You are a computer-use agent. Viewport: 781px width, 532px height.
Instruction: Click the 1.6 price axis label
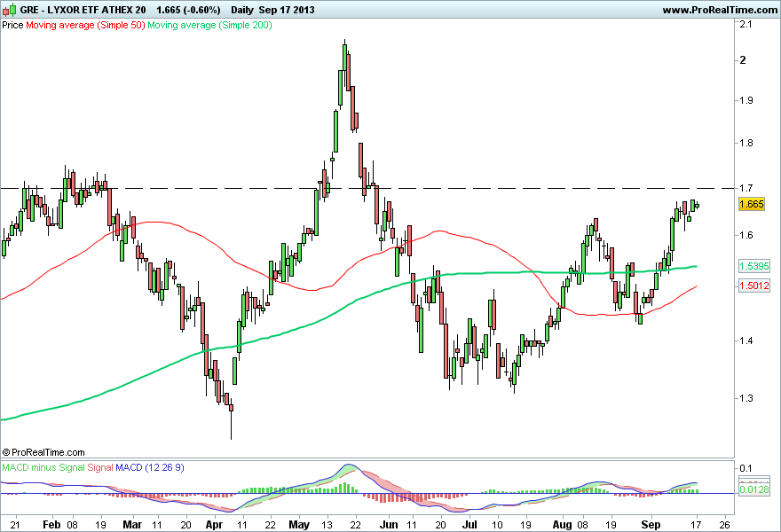(x=745, y=235)
